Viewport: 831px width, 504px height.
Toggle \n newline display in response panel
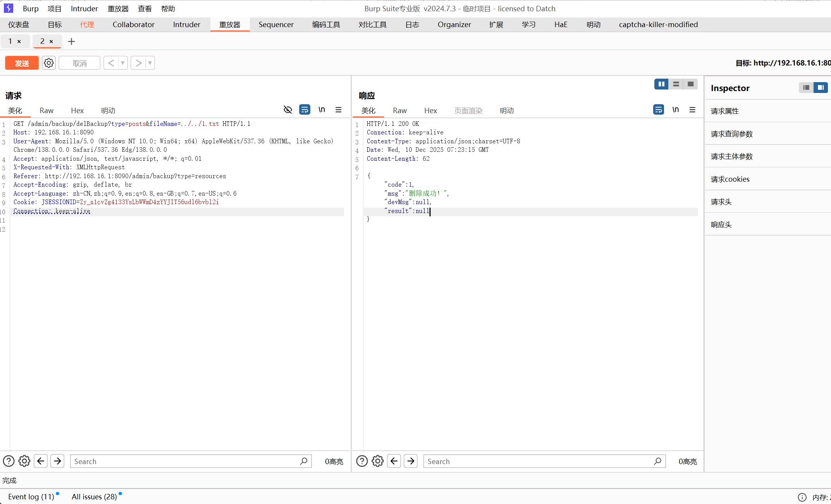point(675,110)
